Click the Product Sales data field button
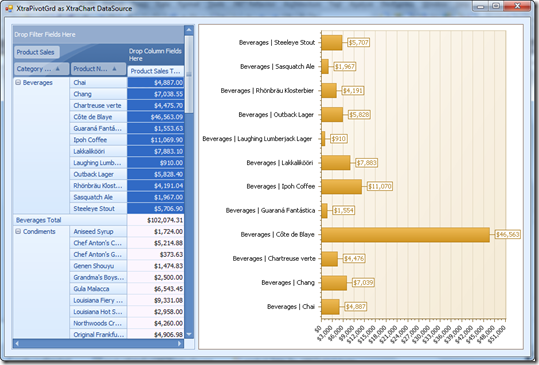Viewport: 539px width, 365px height. pos(37,52)
